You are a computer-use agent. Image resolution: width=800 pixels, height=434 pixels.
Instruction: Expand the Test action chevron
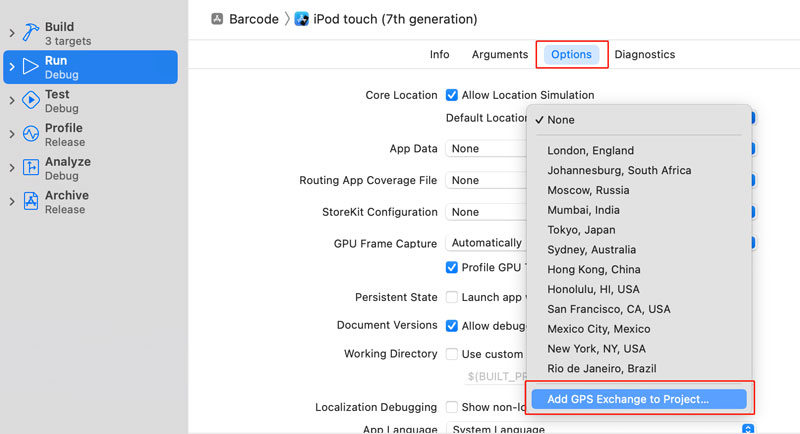(x=12, y=100)
